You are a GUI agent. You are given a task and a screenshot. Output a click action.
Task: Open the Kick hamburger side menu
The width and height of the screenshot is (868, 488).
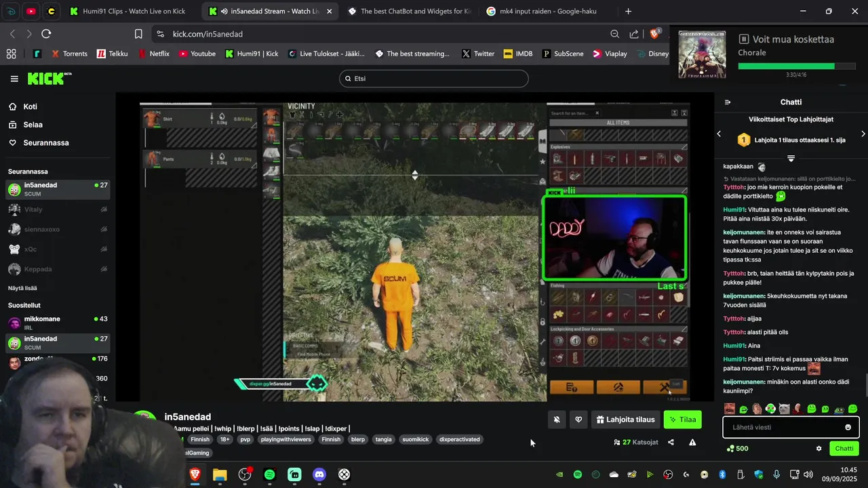tap(14, 79)
